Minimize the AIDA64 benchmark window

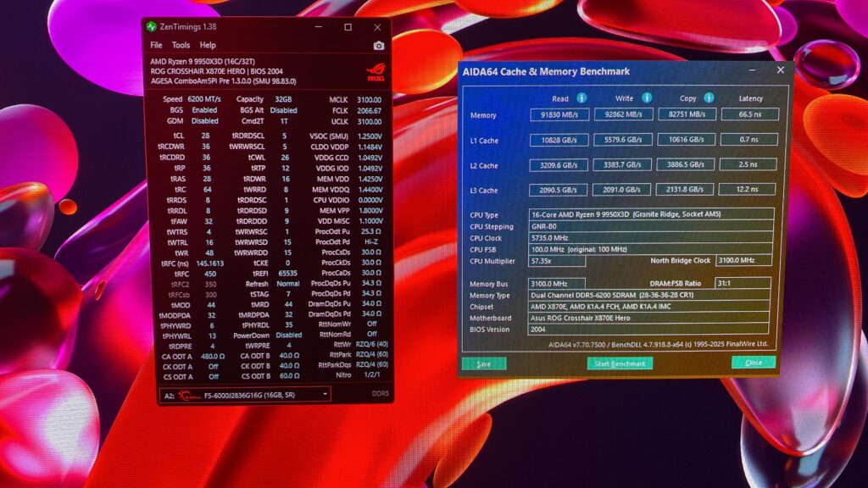752,70
